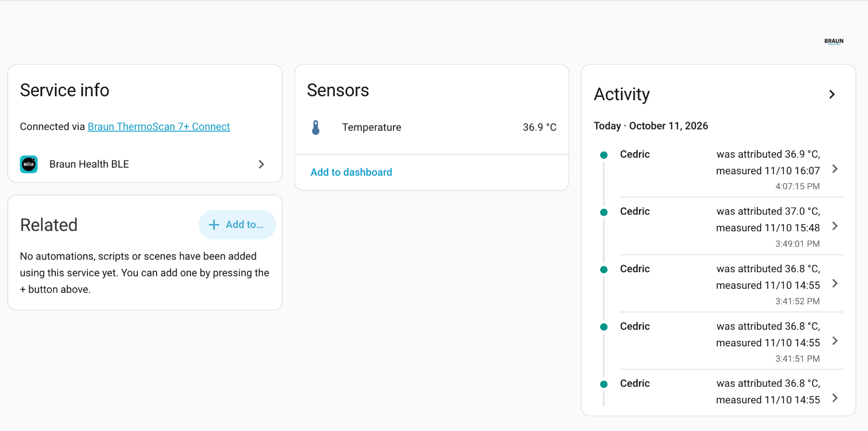Click Cedric in the 3:49:01 PM entry

coord(635,211)
